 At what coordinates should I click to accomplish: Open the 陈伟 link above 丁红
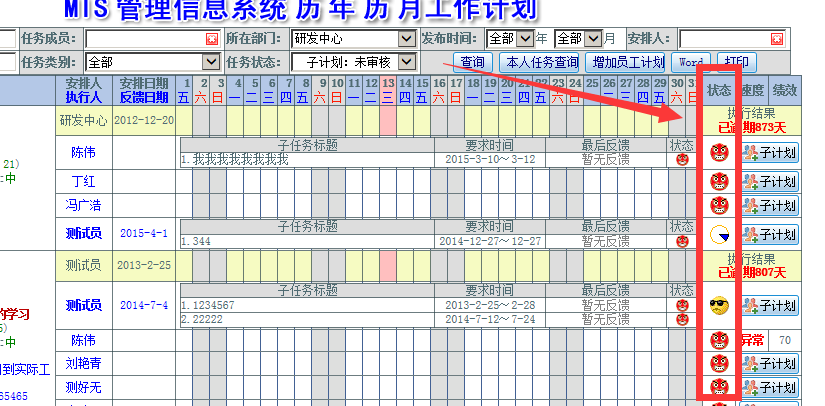click(x=84, y=153)
